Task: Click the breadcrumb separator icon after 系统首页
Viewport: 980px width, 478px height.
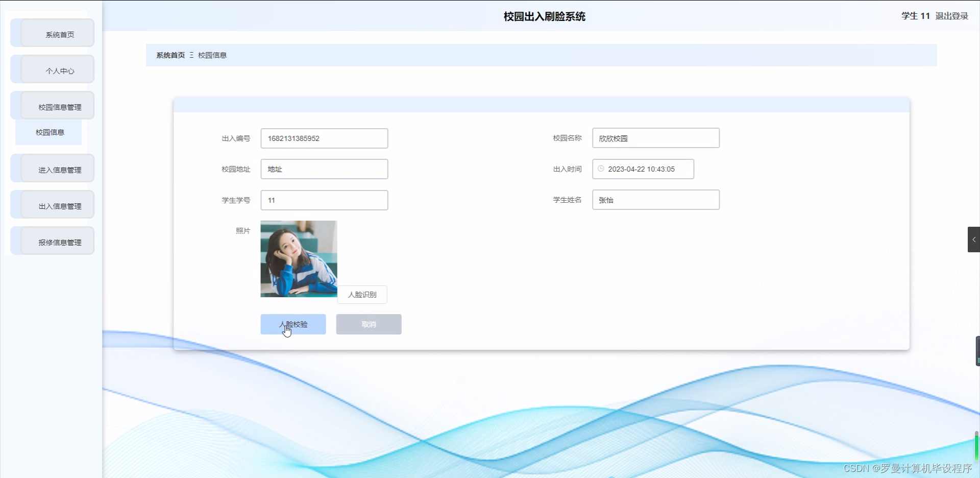Action: (191, 55)
